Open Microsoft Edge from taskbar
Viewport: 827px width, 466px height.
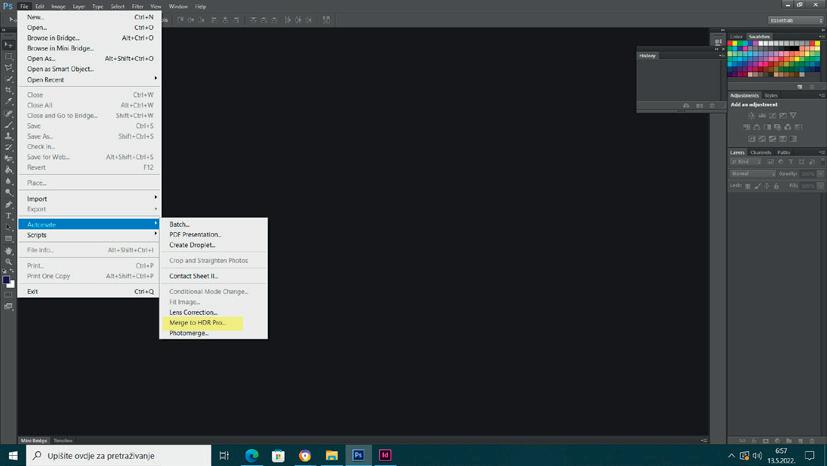tap(252, 455)
